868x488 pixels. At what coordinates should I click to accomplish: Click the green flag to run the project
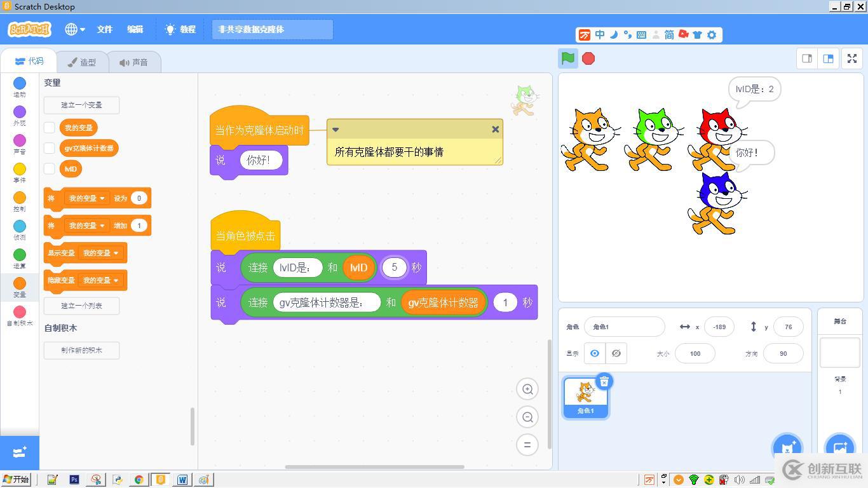pyautogui.click(x=567, y=58)
